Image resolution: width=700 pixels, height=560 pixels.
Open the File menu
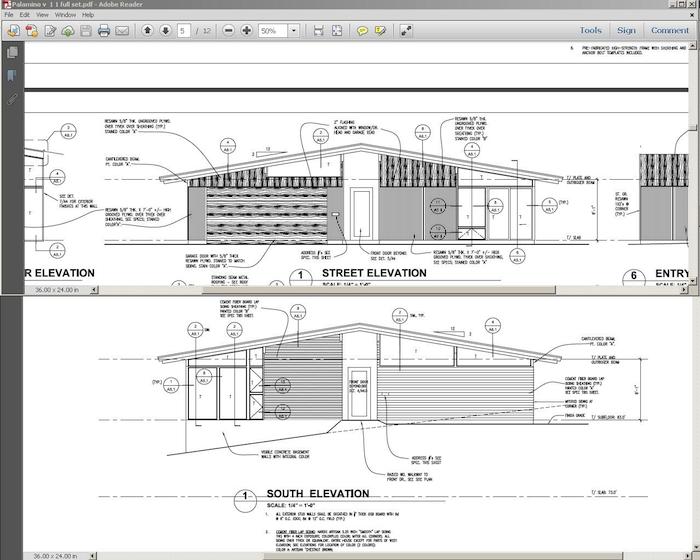(x=8, y=15)
